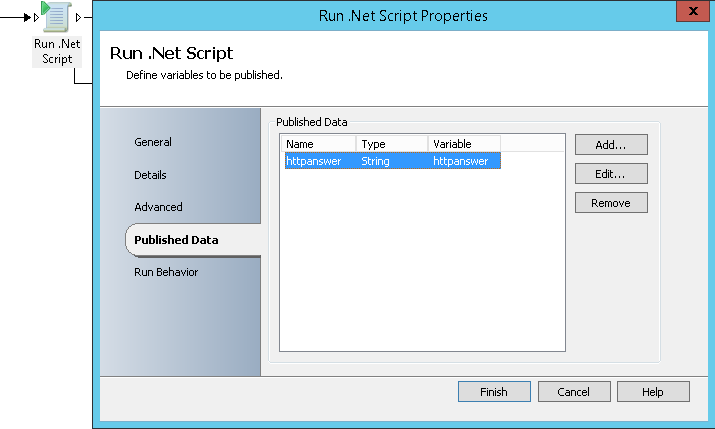Open Help for this dialog

[653, 392]
